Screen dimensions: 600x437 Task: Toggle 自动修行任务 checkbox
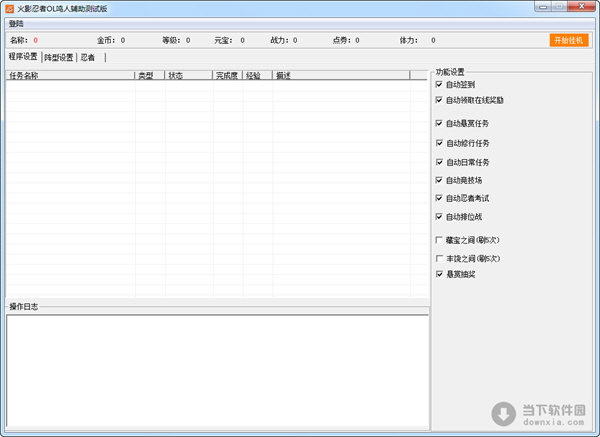(439, 143)
